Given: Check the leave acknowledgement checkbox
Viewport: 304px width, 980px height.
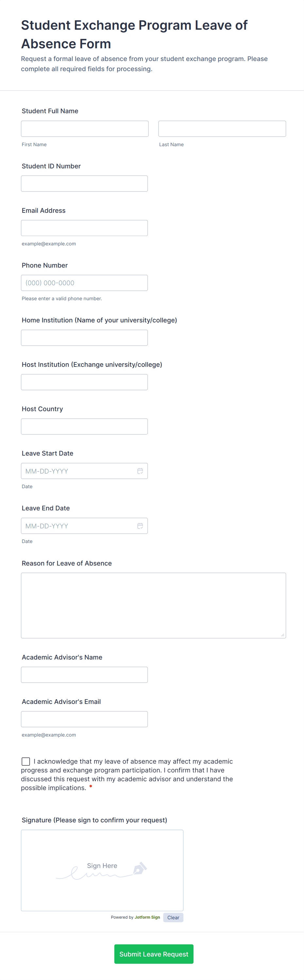Looking at the screenshot, I should coord(26,761).
